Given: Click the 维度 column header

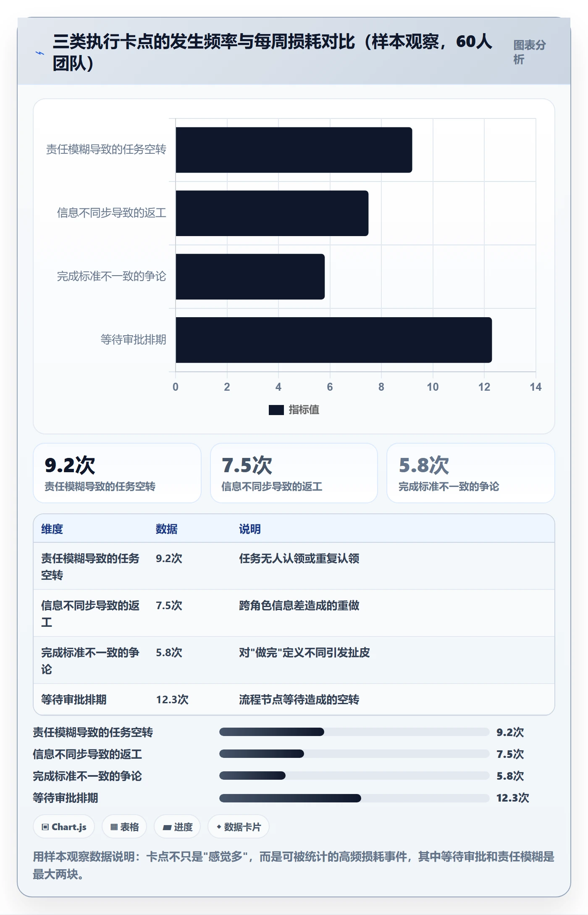Looking at the screenshot, I should 52,529.
